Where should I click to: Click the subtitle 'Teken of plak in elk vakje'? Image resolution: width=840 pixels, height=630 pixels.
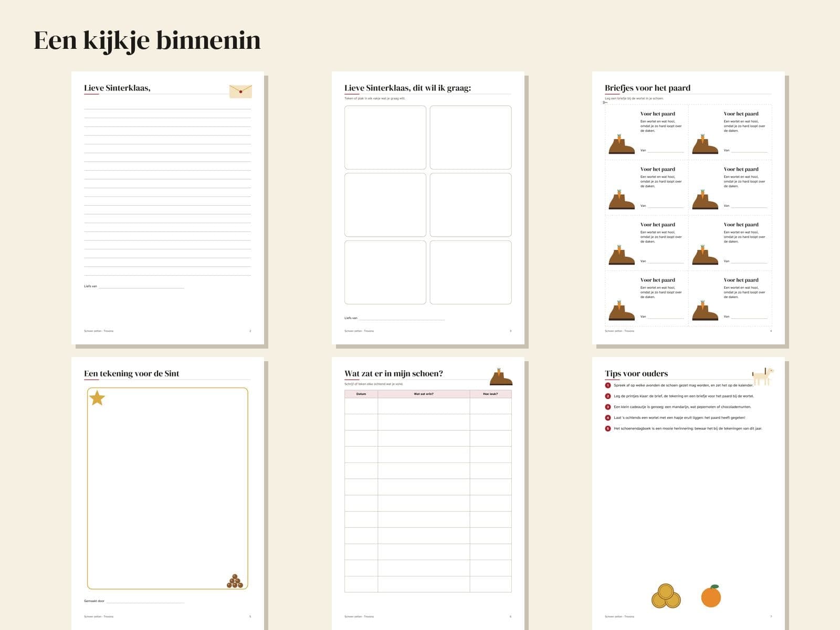(375, 98)
